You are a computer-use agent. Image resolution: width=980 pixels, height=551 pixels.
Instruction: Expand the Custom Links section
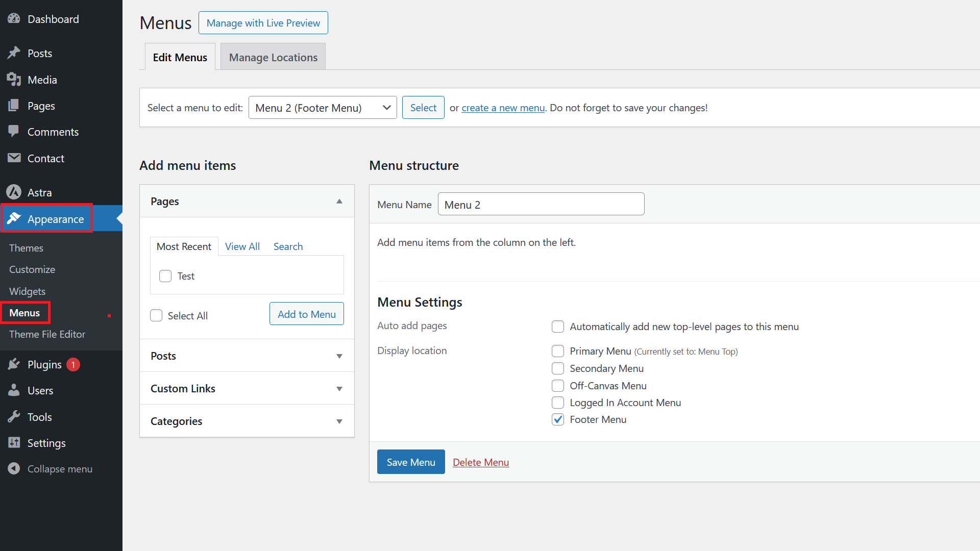pyautogui.click(x=247, y=388)
